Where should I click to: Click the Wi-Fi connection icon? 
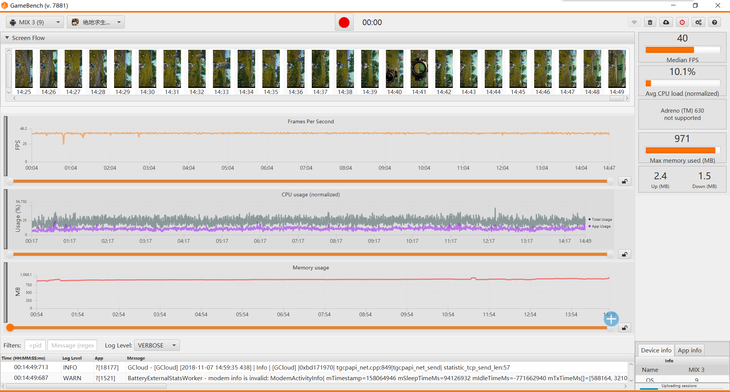(x=634, y=22)
